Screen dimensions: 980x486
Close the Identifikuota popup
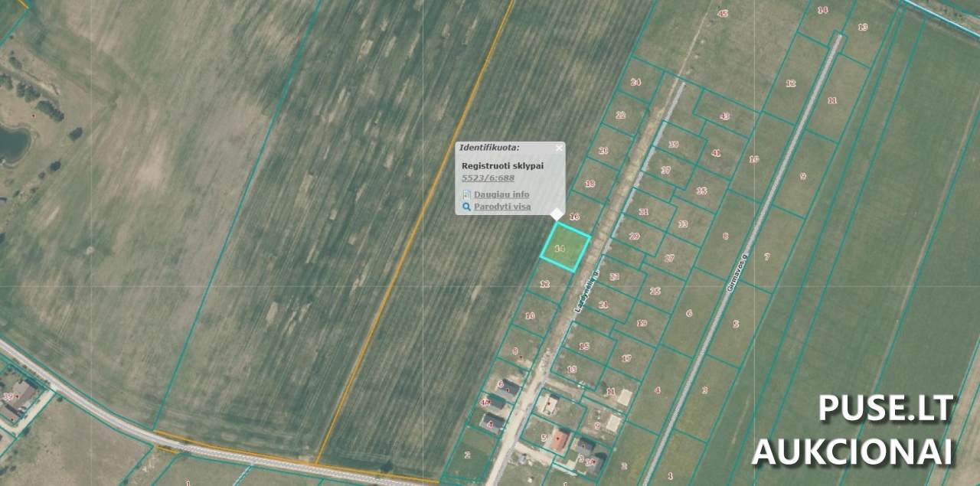pyautogui.click(x=559, y=148)
